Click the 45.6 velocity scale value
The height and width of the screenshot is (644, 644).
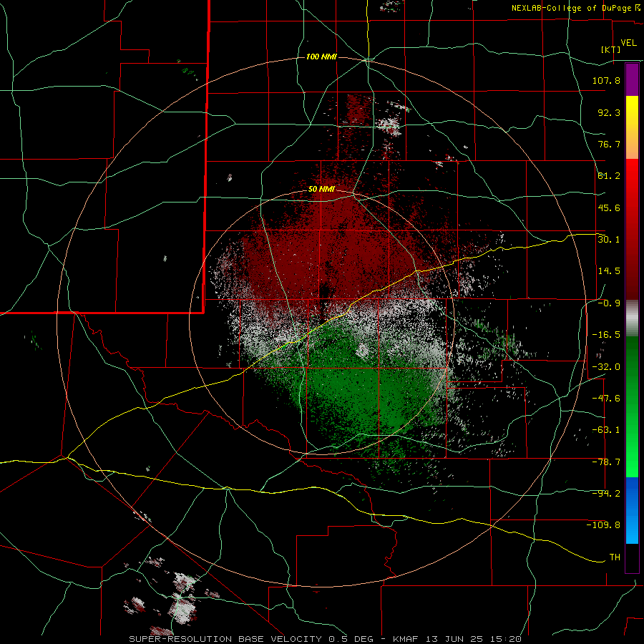point(609,208)
